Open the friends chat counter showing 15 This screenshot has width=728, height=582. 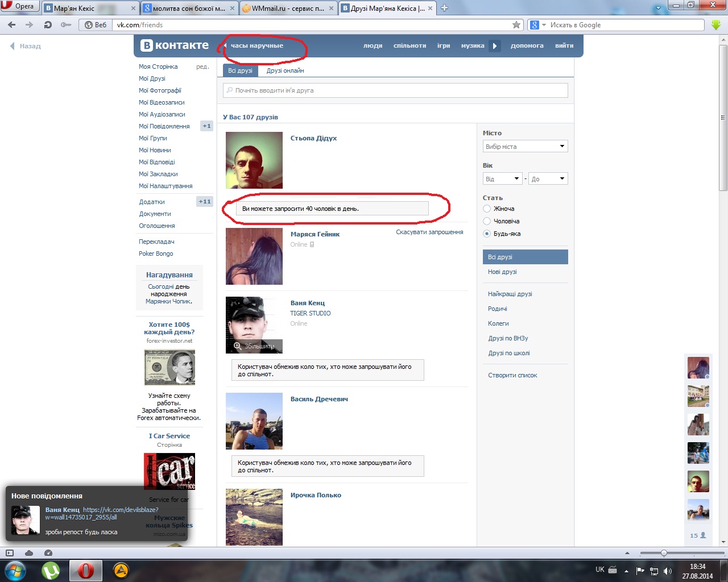tap(698, 535)
